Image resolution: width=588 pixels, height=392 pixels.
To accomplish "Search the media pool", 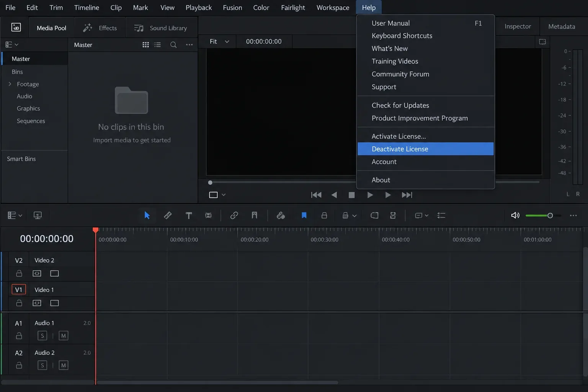I will pyautogui.click(x=173, y=45).
